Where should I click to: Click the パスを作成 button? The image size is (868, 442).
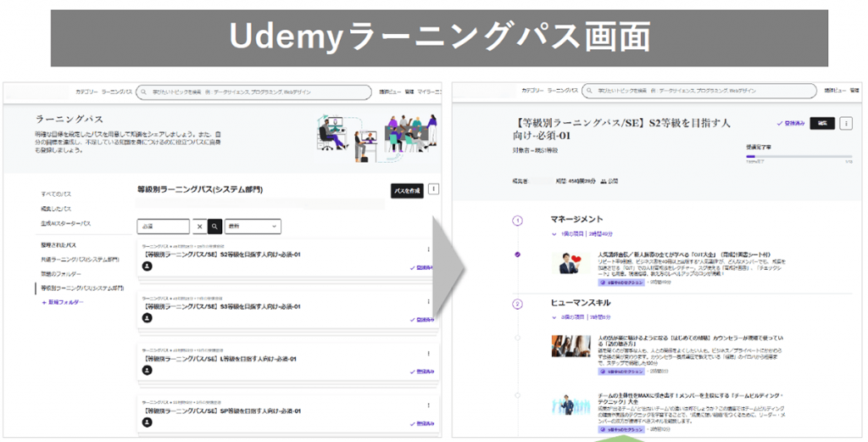(x=407, y=191)
